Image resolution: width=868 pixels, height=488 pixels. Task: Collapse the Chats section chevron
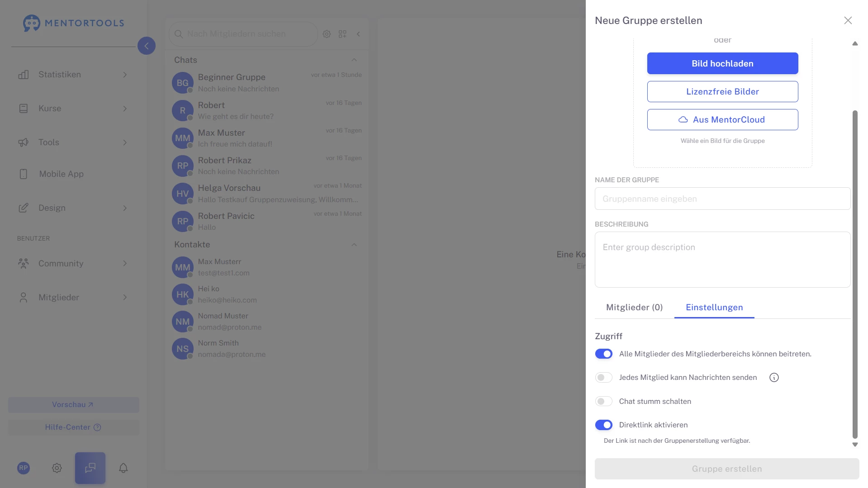tap(354, 60)
